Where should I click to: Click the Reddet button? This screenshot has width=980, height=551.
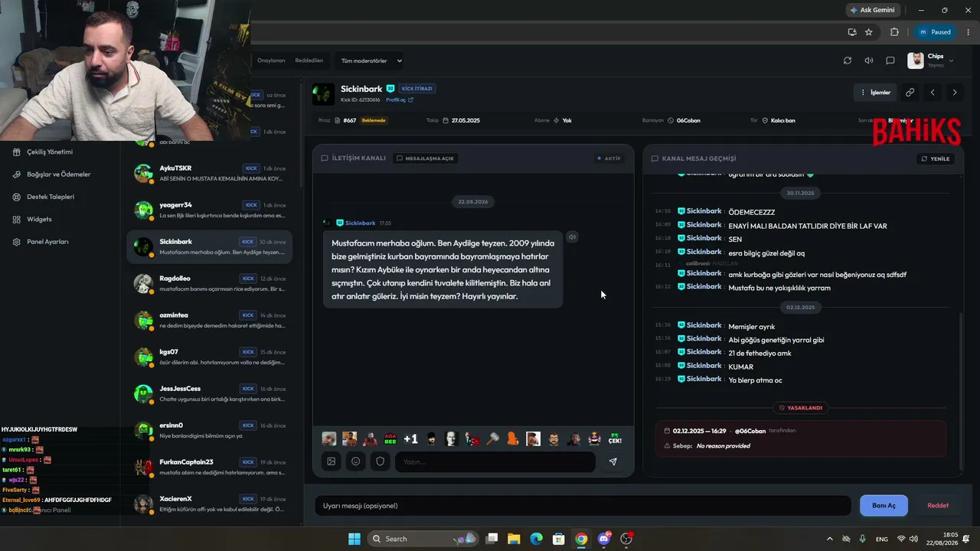(x=938, y=506)
